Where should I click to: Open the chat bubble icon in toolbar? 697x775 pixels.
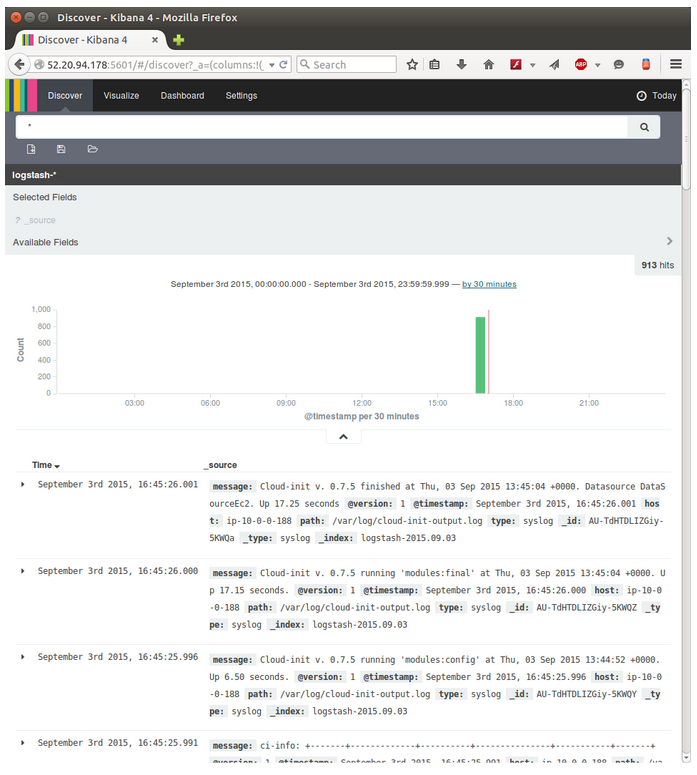tap(618, 64)
